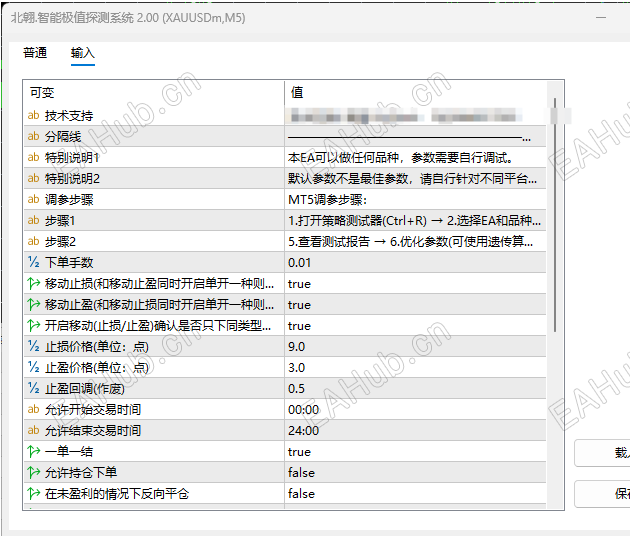The height and width of the screenshot is (536, 630).
Task: Click the ab icon beside 步骤1
Action: pos(33,220)
